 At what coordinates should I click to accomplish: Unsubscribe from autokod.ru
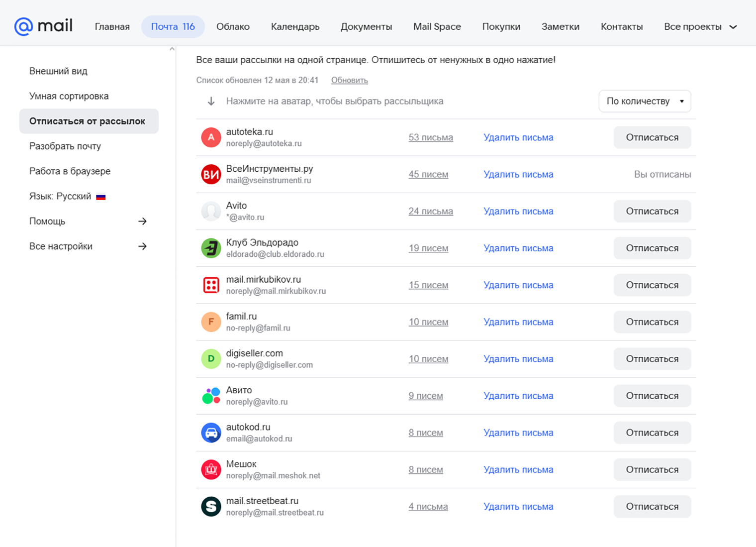[652, 433]
